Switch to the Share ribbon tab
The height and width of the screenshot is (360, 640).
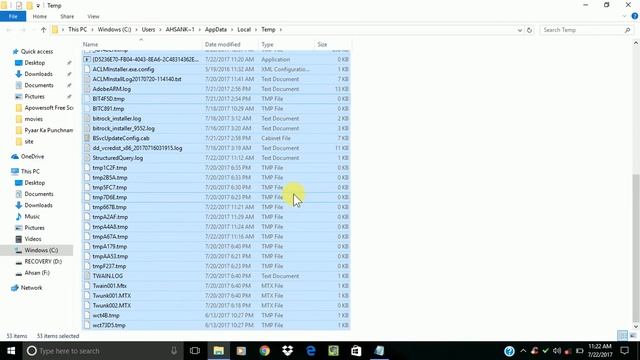tap(67, 16)
